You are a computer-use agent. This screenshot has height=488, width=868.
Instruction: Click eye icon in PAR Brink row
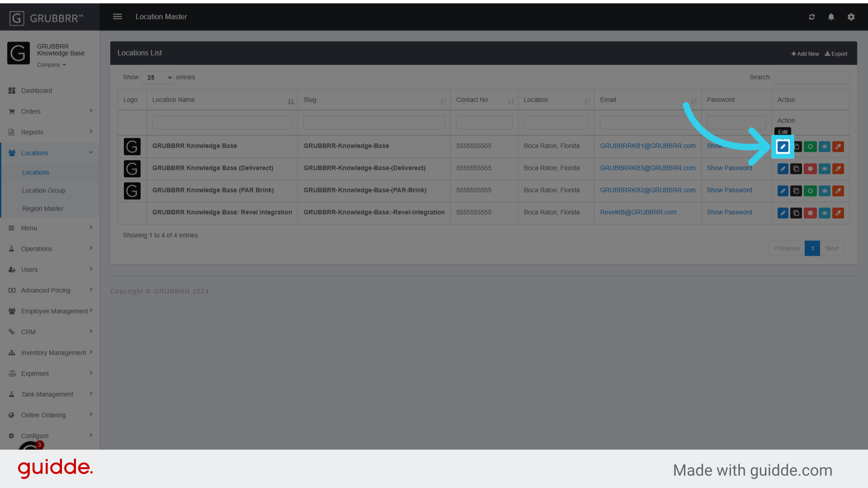tap(824, 191)
